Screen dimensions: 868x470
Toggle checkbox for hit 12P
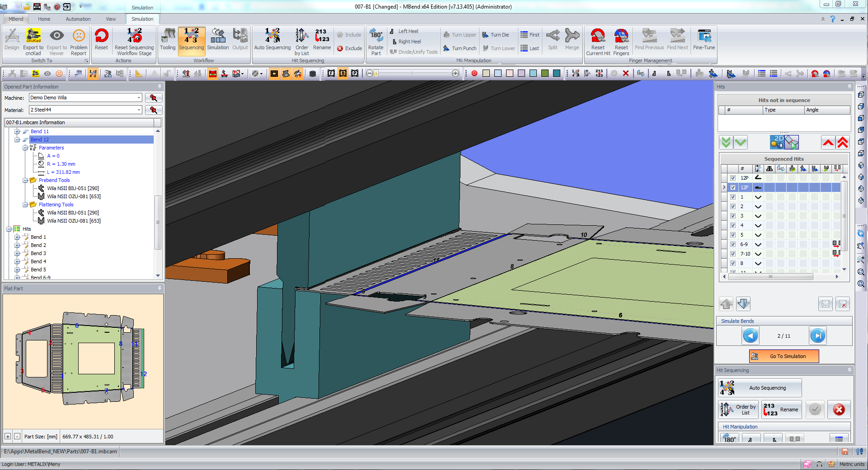[x=733, y=178]
